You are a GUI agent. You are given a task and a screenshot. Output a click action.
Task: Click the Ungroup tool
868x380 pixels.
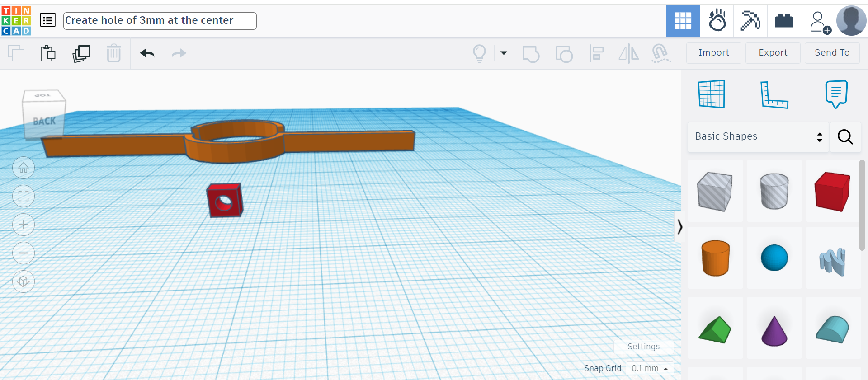564,54
